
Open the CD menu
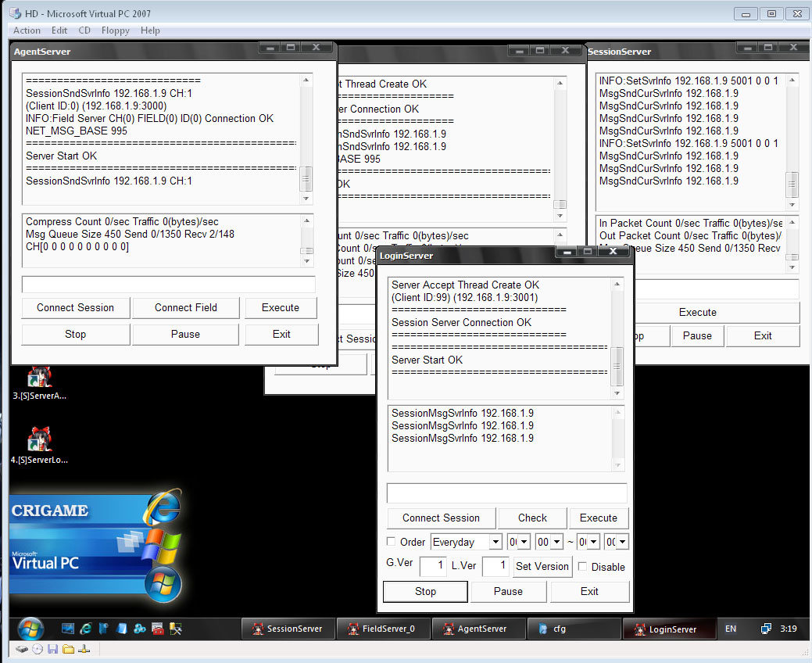click(x=84, y=30)
